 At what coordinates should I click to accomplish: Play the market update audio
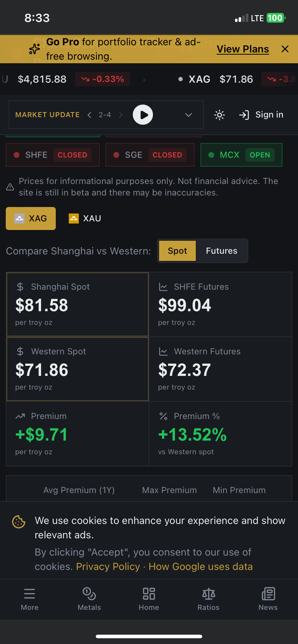[143, 115]
